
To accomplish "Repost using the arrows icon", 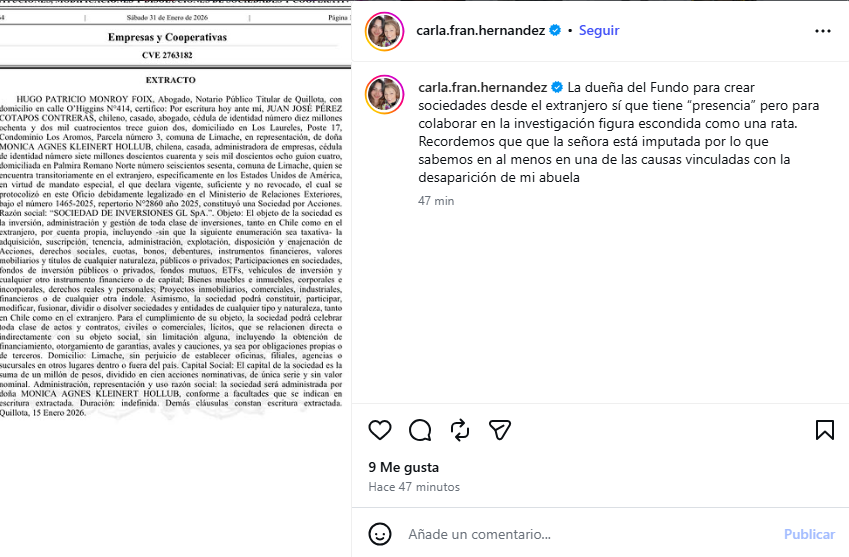I will point(460,430).
